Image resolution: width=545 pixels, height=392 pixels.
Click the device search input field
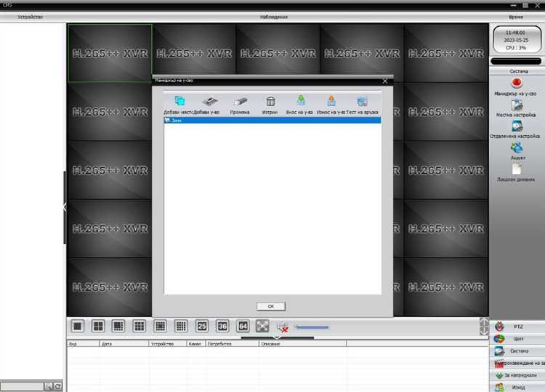pyautogui.click(x=22, y=386)
